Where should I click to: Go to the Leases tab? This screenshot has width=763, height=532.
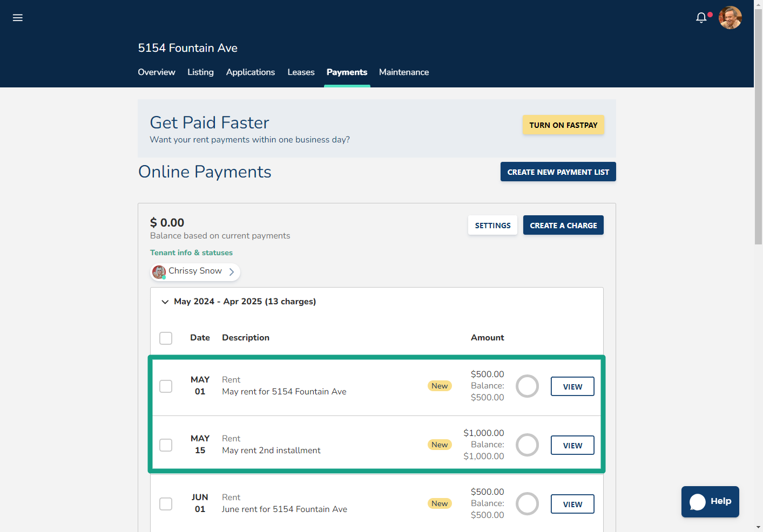pyautogui.click(x=301, y=72)
